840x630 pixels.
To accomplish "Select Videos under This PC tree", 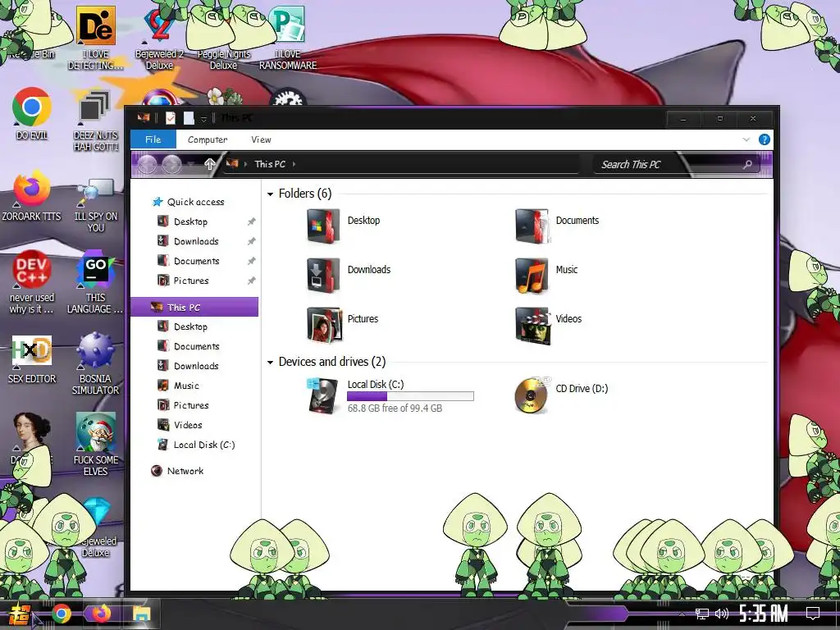I will coord(180,425).
